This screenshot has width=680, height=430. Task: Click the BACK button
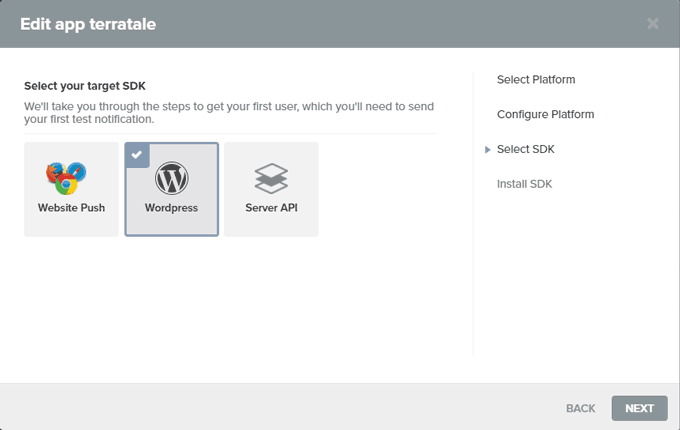(x=580, y=408)
